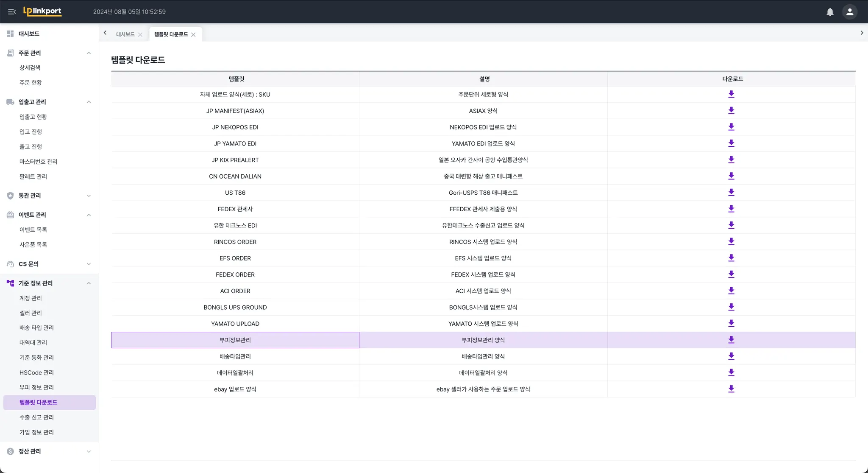The width and height of the screenshot is (868, 473).
Task: Download the ebay 업로드 양식 template
Action: click(x=731, y=389)
